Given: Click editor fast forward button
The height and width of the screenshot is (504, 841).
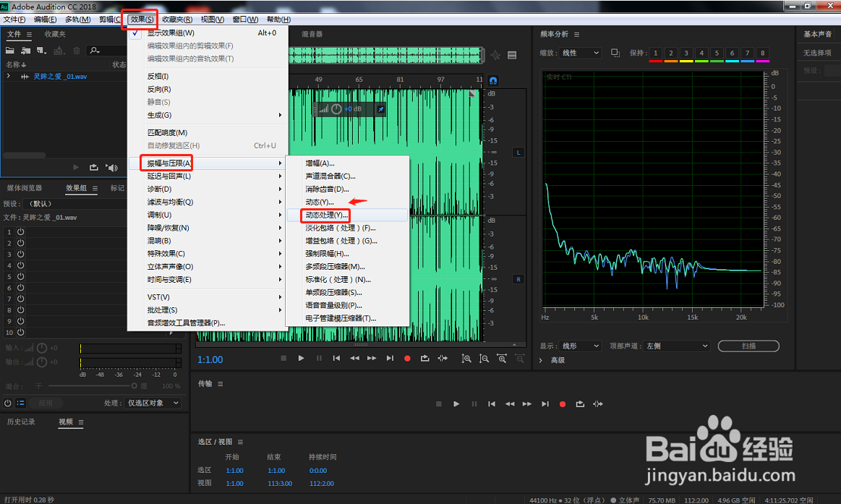Looking at the screenshot, I should tap(372, 358).
